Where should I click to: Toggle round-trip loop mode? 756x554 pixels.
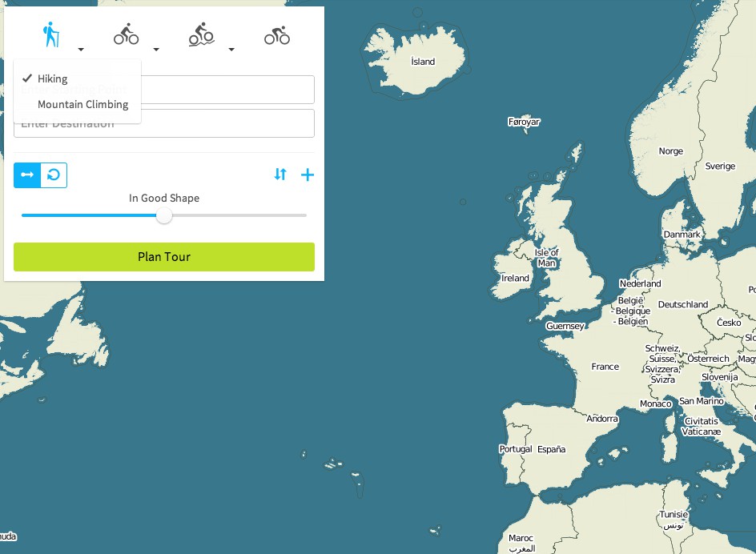coord(54,175)
